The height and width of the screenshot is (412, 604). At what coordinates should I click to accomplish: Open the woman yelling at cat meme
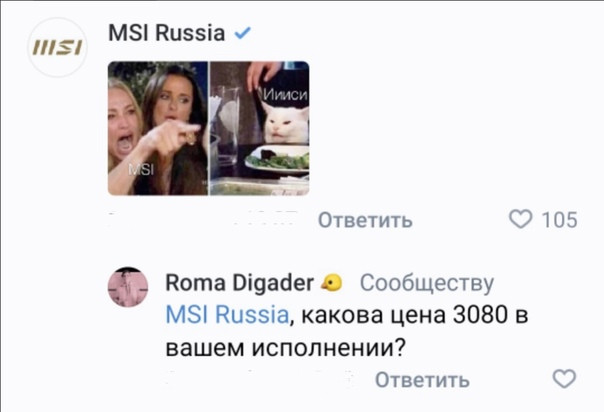tap(208, 128)
